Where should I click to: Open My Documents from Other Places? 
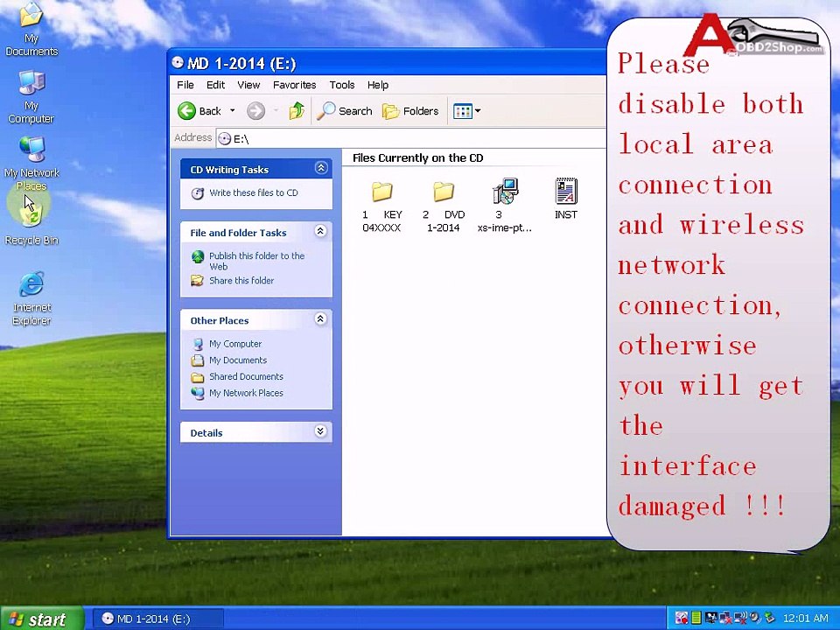coord(238,360)
